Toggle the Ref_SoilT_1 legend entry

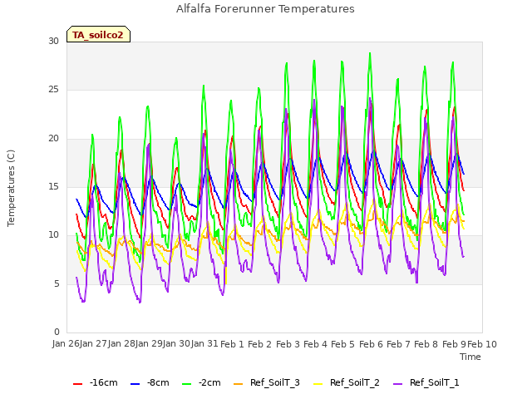point(426,382)
